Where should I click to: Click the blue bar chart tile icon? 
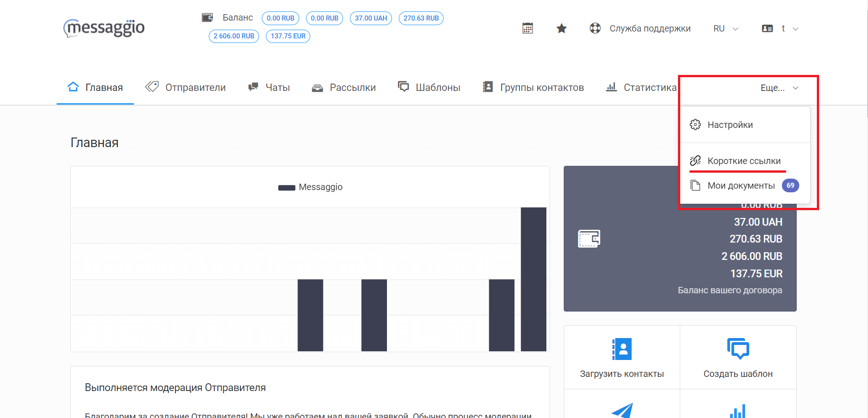pos(738,411)
